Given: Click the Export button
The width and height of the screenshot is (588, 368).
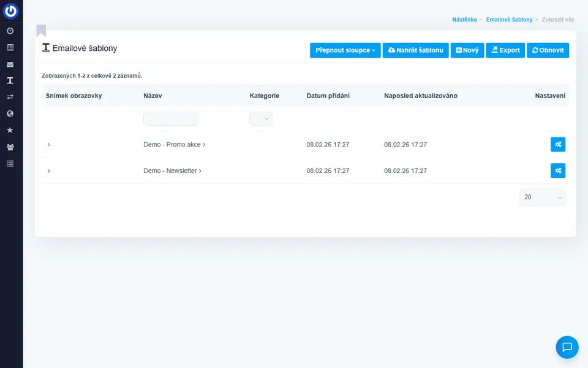Looking at the screenshot, I should click(505, 50).
